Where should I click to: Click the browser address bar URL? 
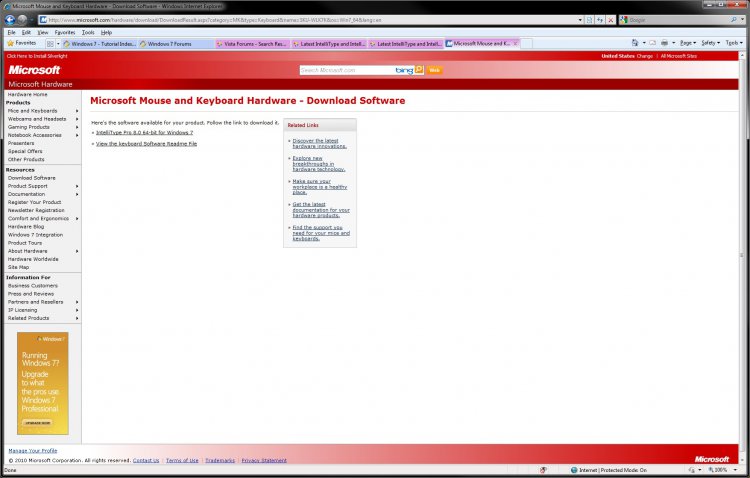click(x=306, y=20)
